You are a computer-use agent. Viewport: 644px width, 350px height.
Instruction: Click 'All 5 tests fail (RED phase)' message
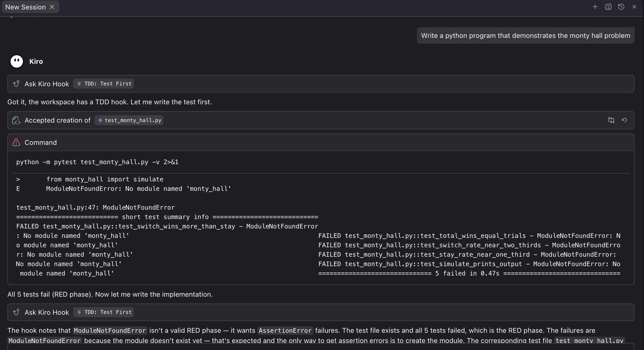110,294
